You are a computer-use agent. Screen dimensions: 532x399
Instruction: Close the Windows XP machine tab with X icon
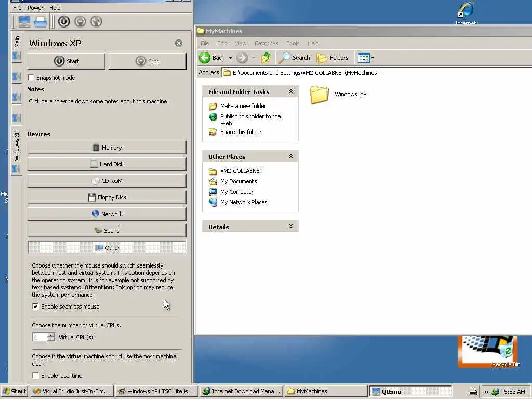[x=179, y=43]
